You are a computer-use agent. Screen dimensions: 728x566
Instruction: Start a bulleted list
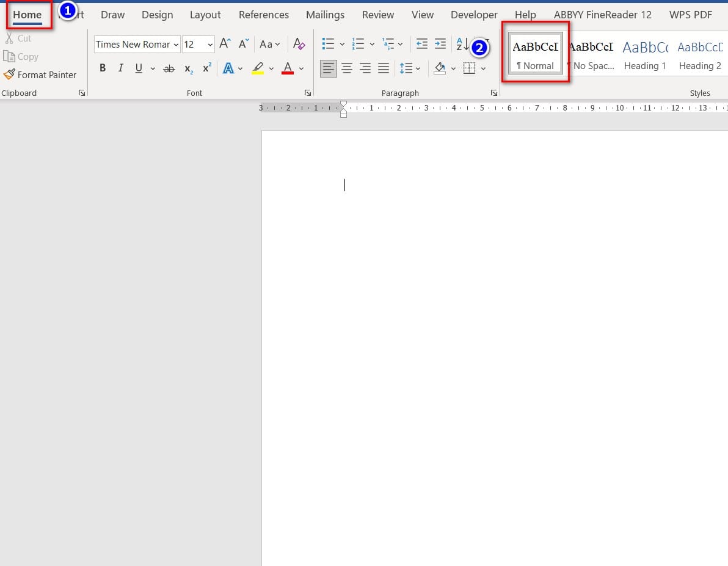(328, 44)
